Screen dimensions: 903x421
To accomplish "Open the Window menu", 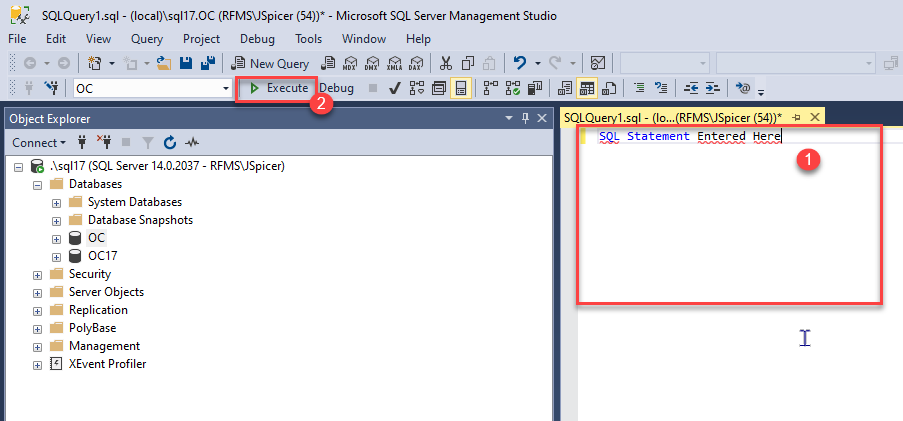I will [x=364, y=39].
